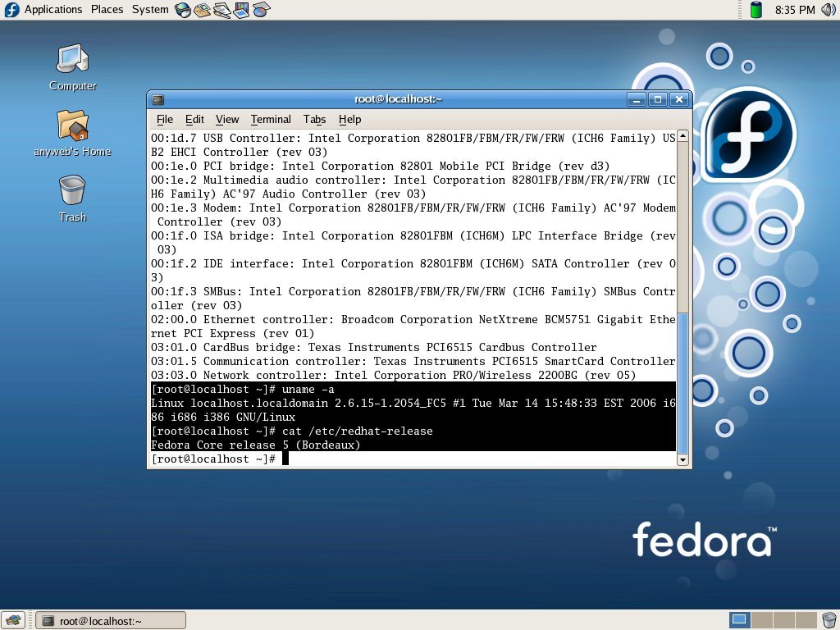840x630 pixels.
Task: Select the Computer desktop icon
Action: (x=73, y=67)
